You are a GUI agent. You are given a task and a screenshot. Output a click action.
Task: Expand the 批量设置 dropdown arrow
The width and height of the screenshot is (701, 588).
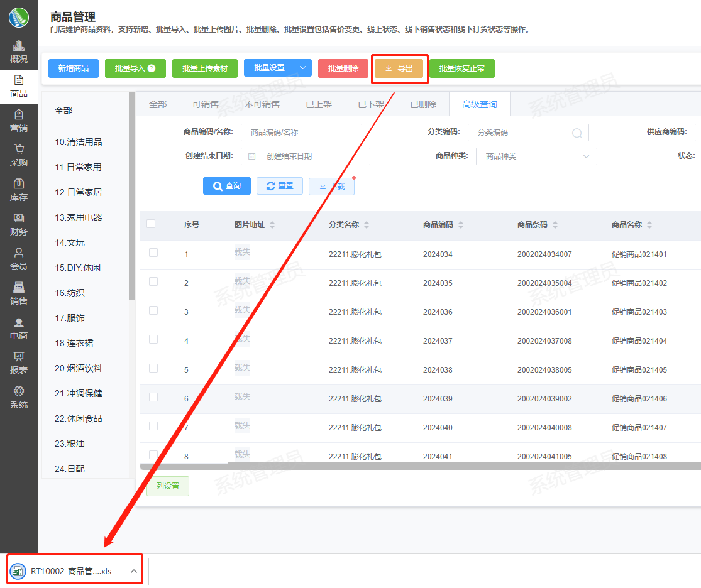click(303, 68)
